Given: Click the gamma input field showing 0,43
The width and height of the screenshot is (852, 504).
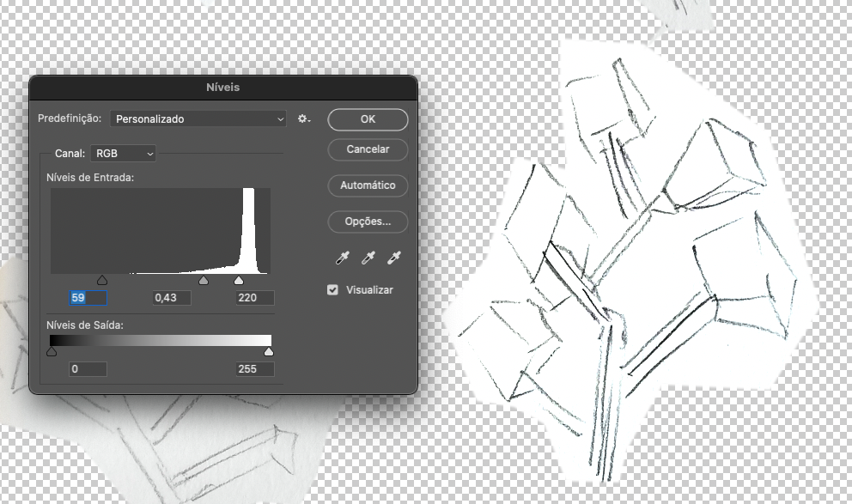Looking at the screenshot, I should click(x=172, y=298).
